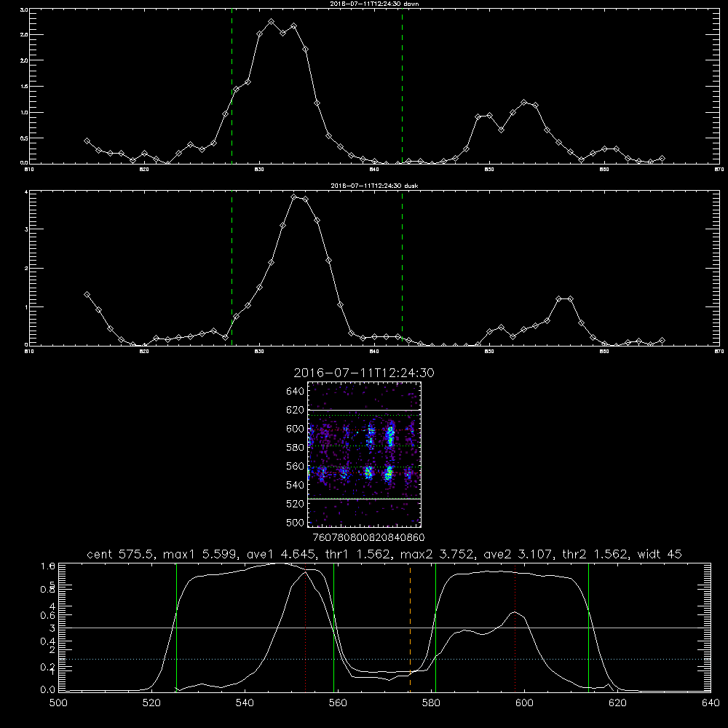The image size is (728, 728).
Task: Click the '580' label on bottom plot x-axis
Action: click(x=431, y=703)
